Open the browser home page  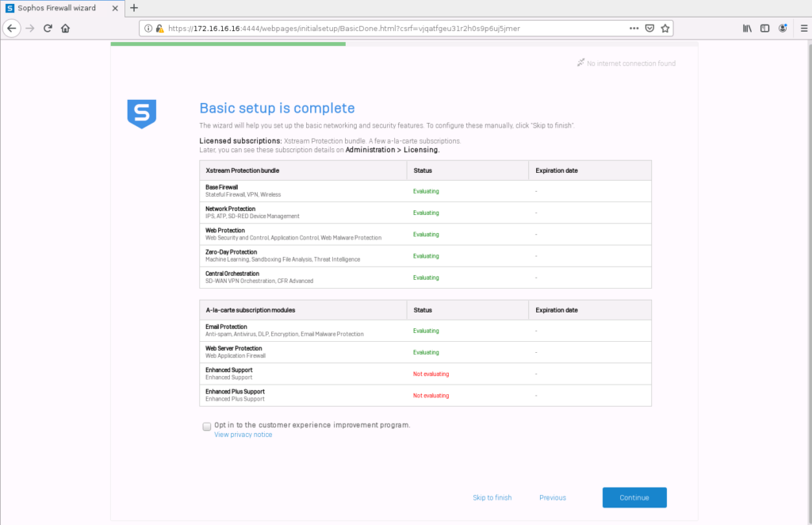(65, 29)
